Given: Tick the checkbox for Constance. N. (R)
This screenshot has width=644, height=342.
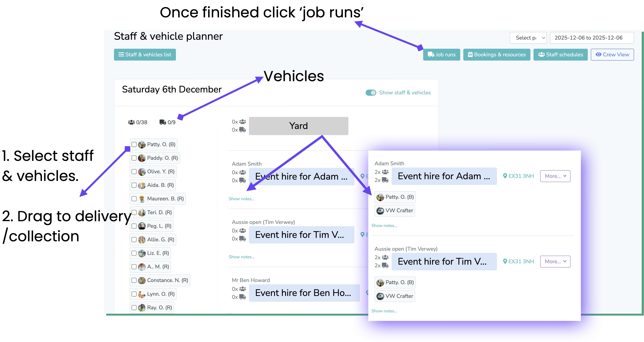Looking at the screenshot, I should pos(134,280).
